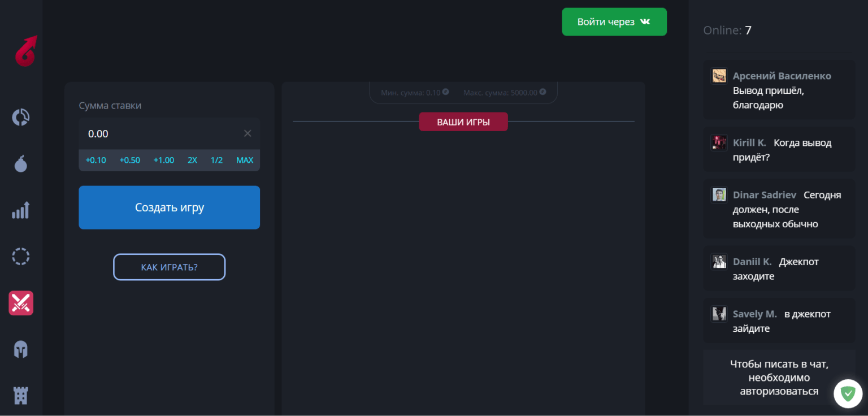This screenshot has height=416, width=868.
Task: Click Dinar Sadriev's avatar in chat
Action: (x=719, y=195)
